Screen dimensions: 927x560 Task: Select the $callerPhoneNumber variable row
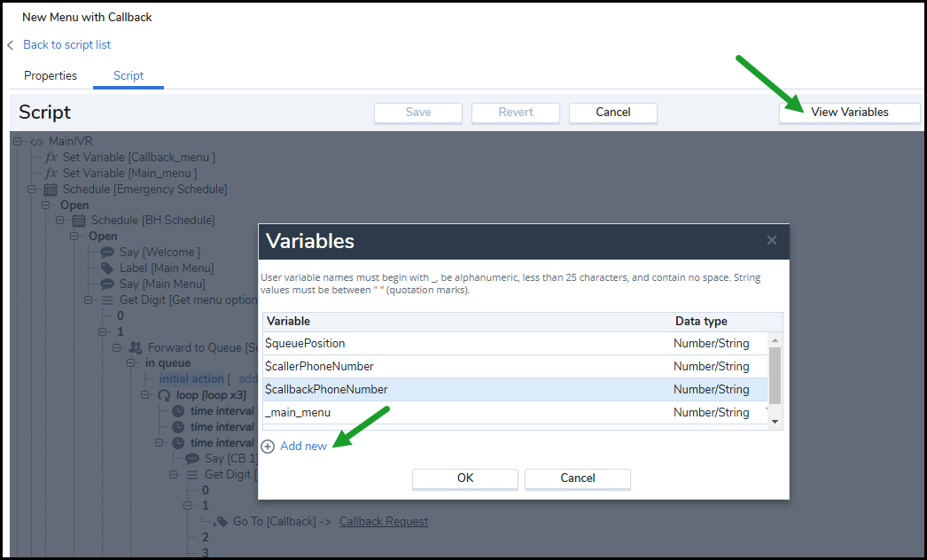(516, 367)
